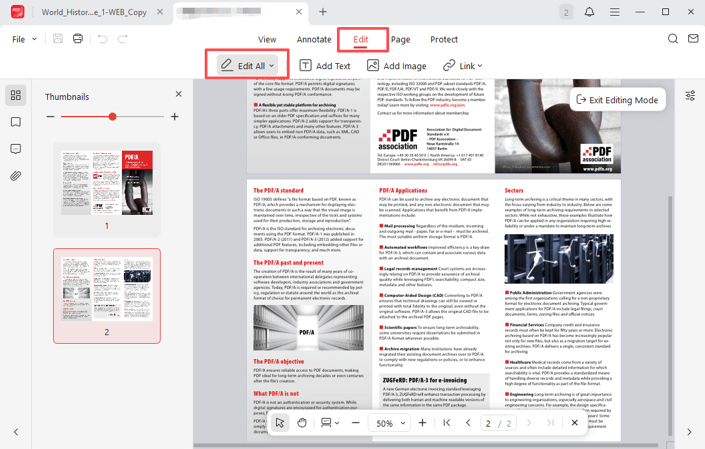
Task: Open the Comments panel icon
Action: pos(16,149)
